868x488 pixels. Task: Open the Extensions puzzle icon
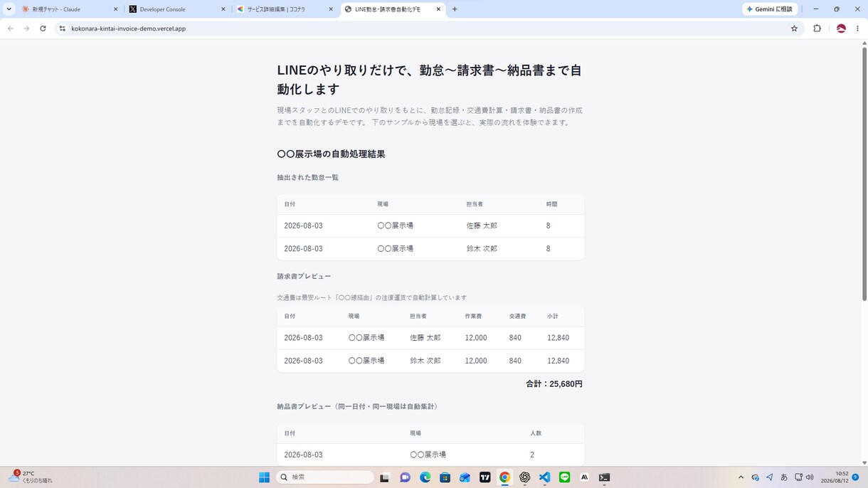pos(817,28)
